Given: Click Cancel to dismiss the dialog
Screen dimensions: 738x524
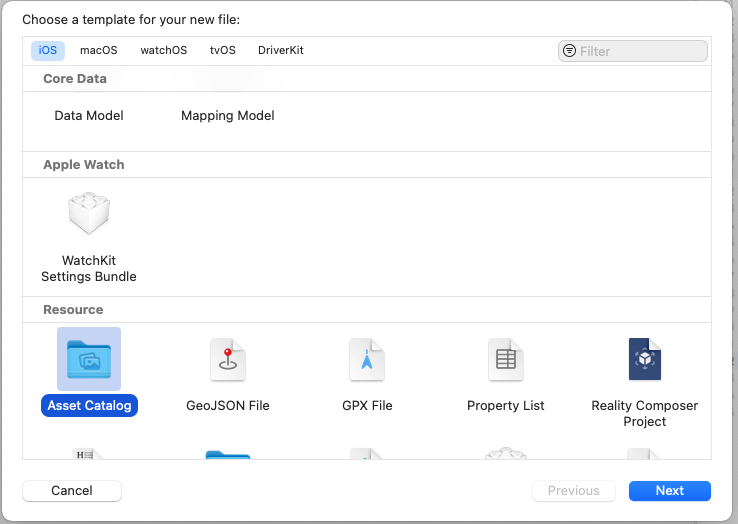Looking at the screenshot, I should click(72, 491).
